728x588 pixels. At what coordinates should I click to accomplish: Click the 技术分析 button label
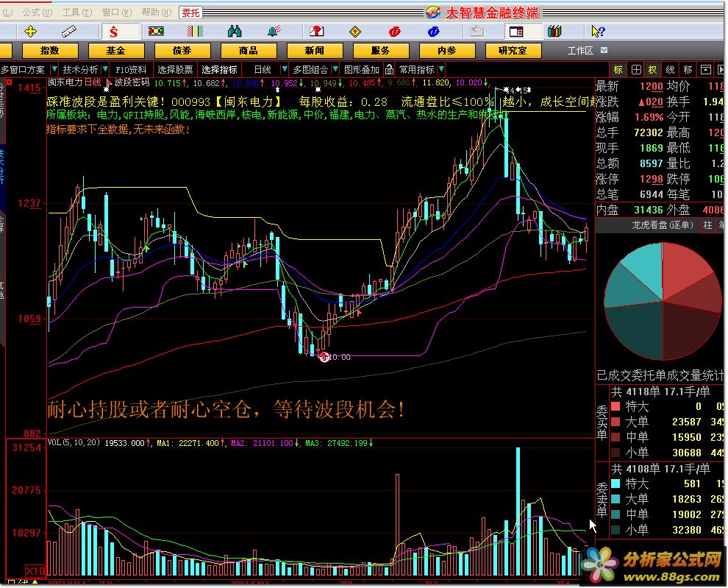80,70
